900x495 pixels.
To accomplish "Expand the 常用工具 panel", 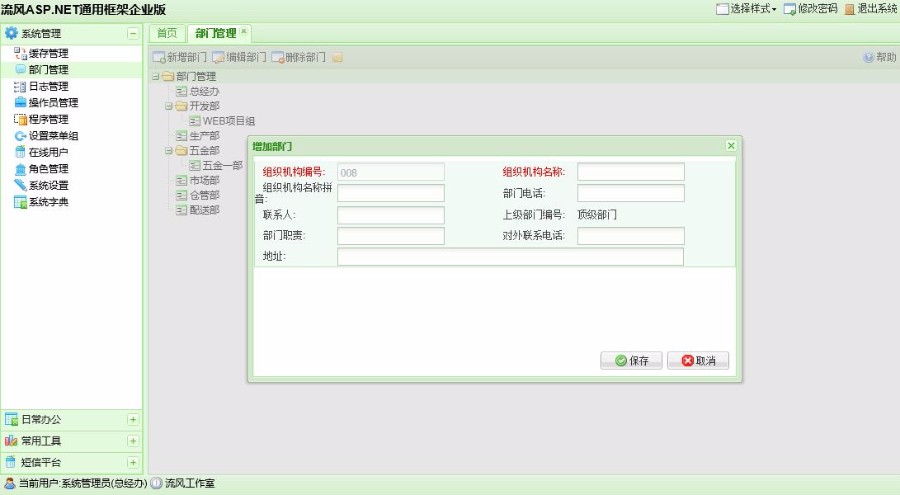I will pyautogui.click(x=133, y=440).
